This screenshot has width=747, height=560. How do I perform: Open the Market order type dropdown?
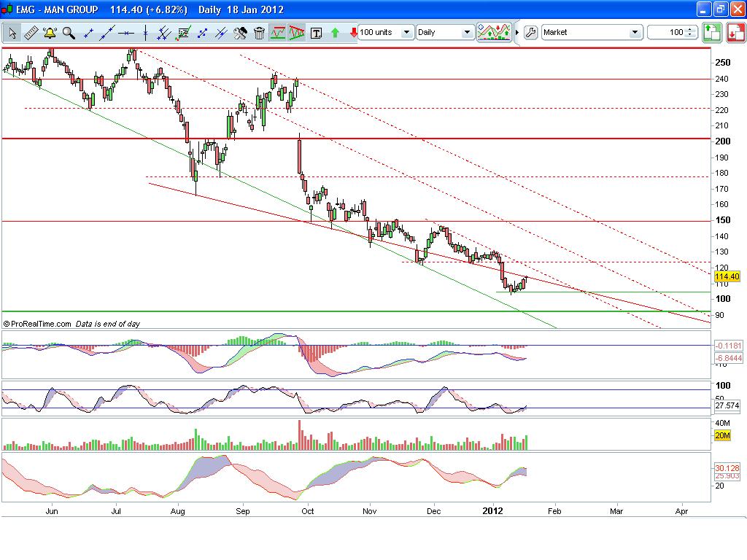click(591, 32)
